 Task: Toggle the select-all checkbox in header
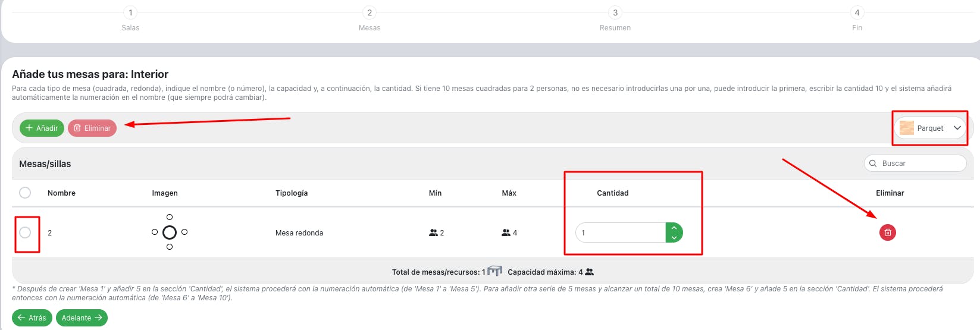pos(25,193)
